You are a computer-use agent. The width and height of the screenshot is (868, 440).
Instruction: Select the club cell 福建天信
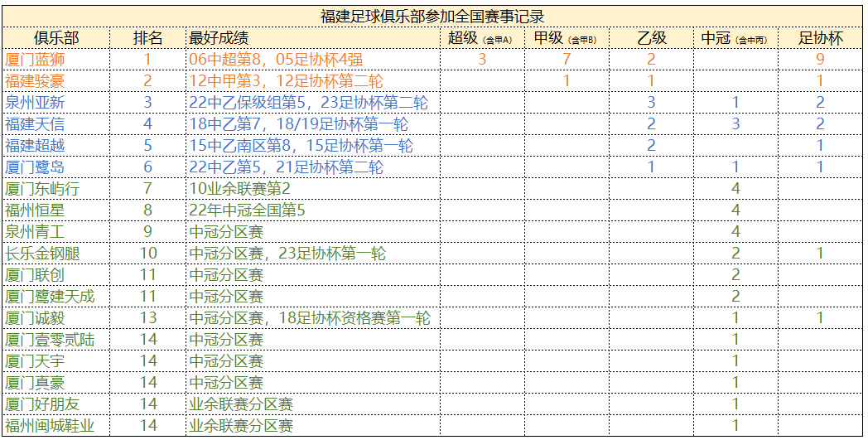pyautogui.click(x=56, y=123)
